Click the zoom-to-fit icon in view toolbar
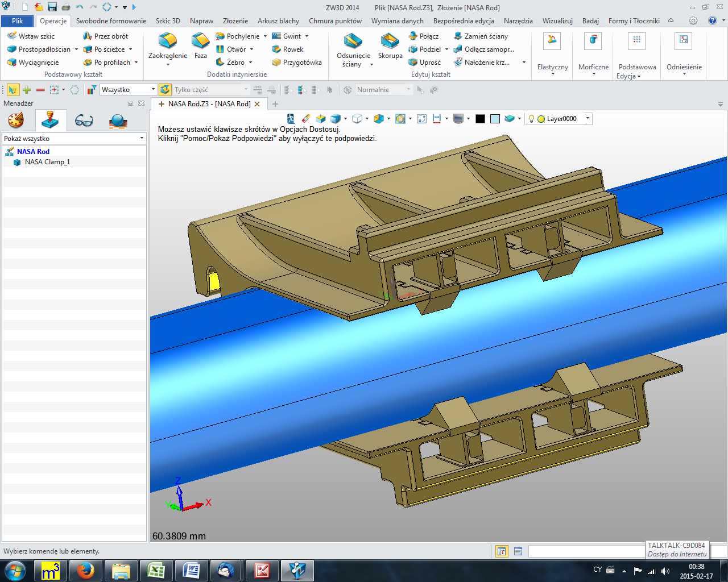 click(421, 118)
